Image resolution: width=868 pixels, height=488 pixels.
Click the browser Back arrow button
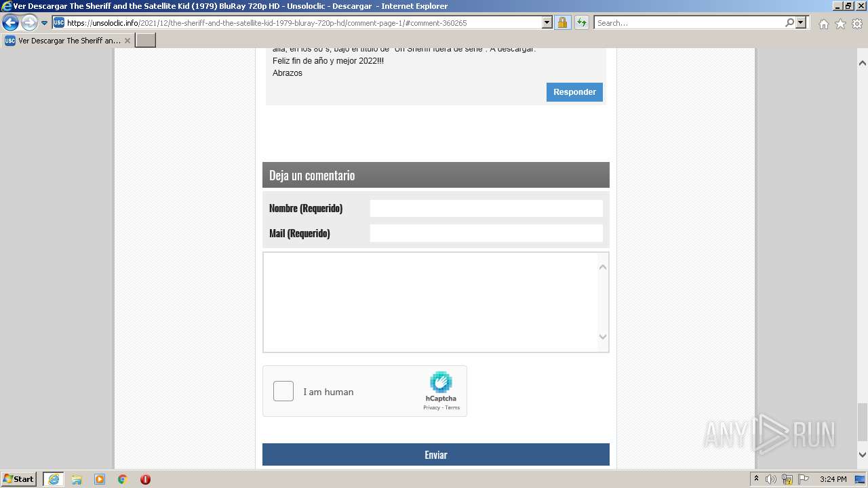coord(10,23)
